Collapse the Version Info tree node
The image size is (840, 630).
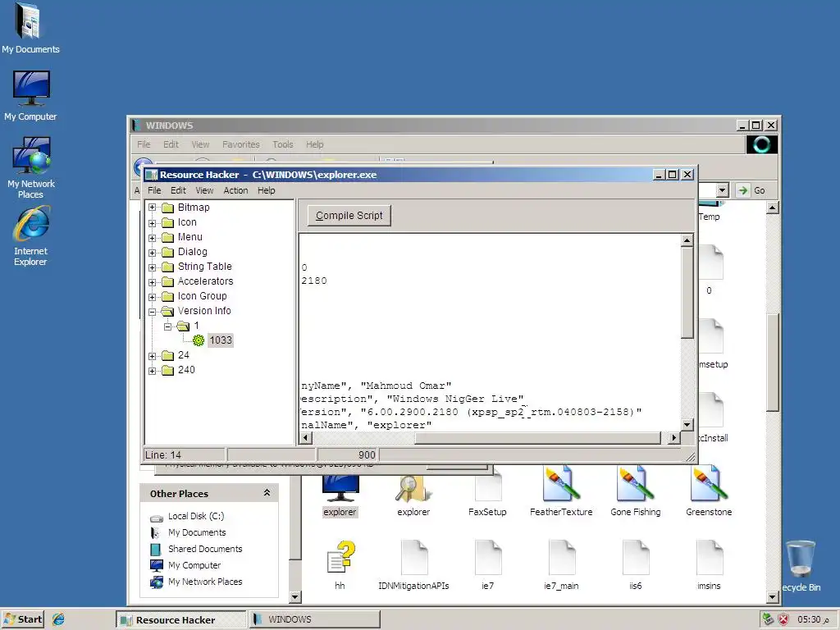point(152,311)
